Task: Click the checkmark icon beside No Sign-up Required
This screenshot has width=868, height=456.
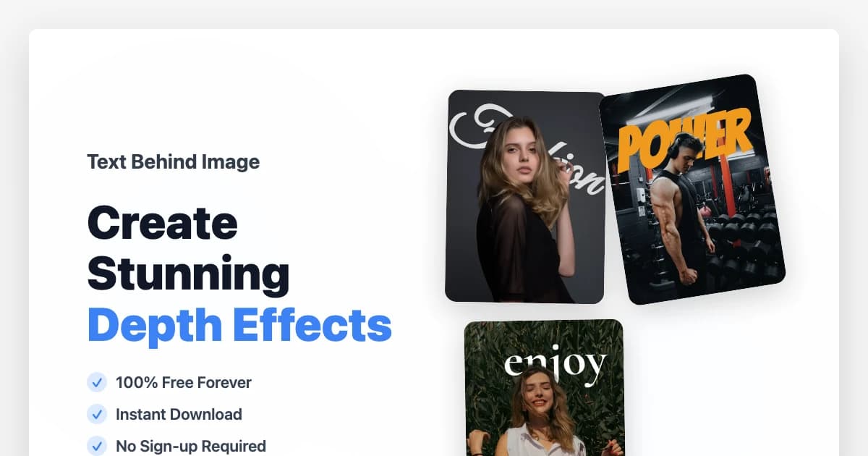Action: tap(97, 446)
